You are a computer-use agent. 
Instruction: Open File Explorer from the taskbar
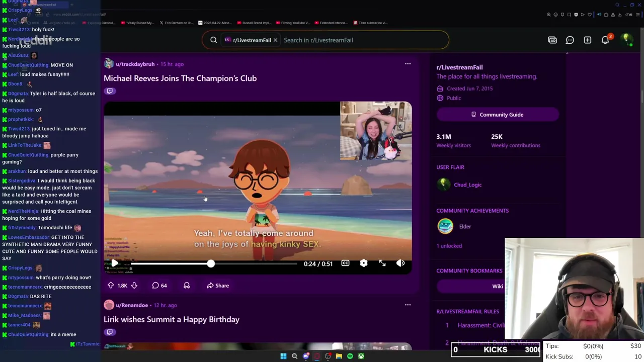[x=339, y=356]
